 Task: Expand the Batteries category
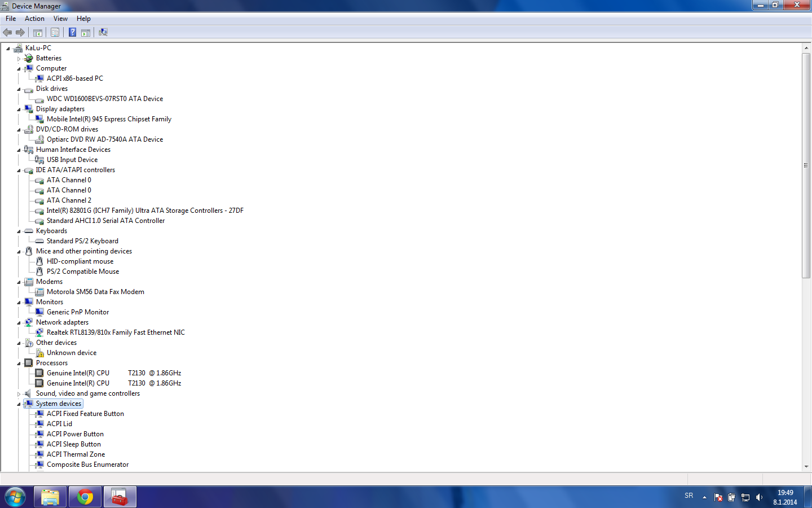click(19, 59)
